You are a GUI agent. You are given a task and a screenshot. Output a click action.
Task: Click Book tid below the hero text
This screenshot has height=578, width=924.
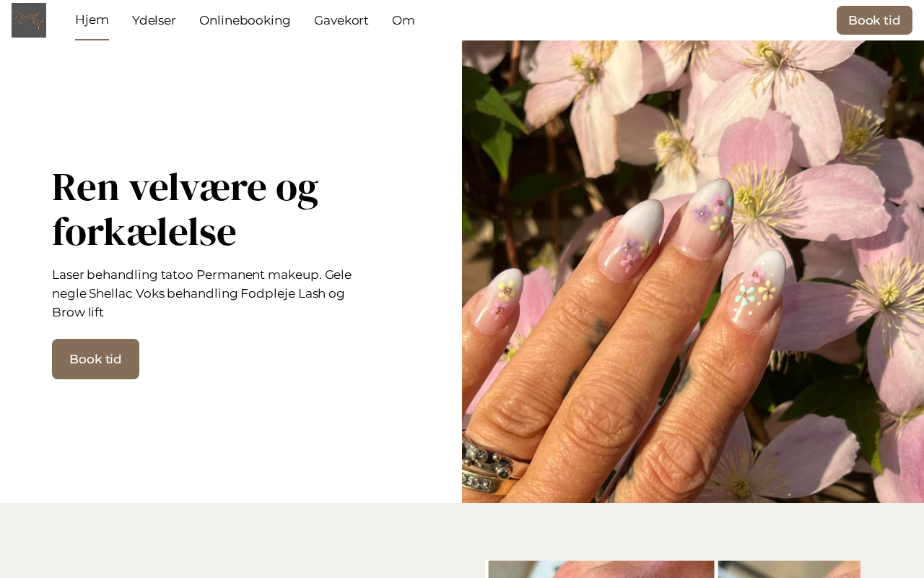point(95,359)
